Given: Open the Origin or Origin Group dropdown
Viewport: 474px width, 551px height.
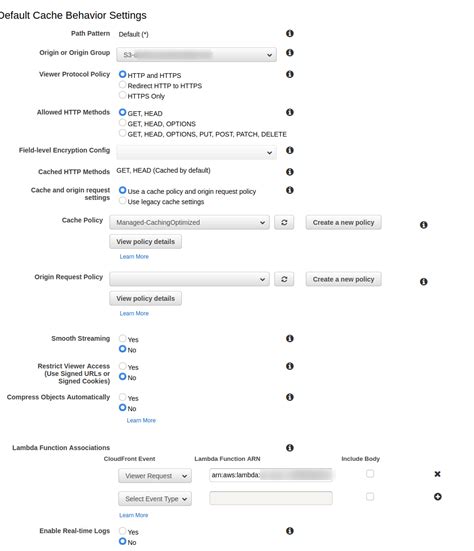Looking at the screenshot, I should (196, 54).
